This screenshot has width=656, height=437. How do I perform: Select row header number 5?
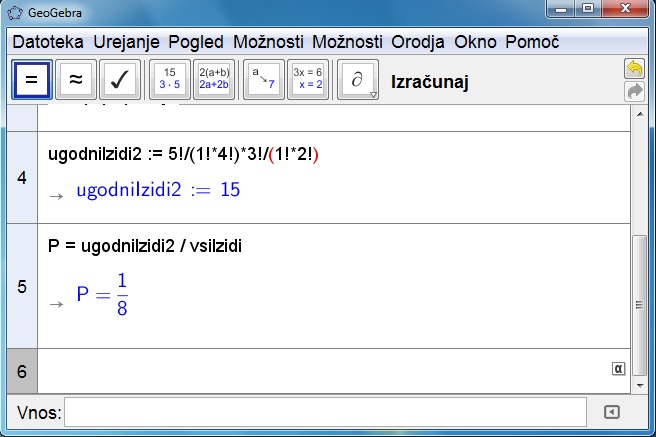22,286
